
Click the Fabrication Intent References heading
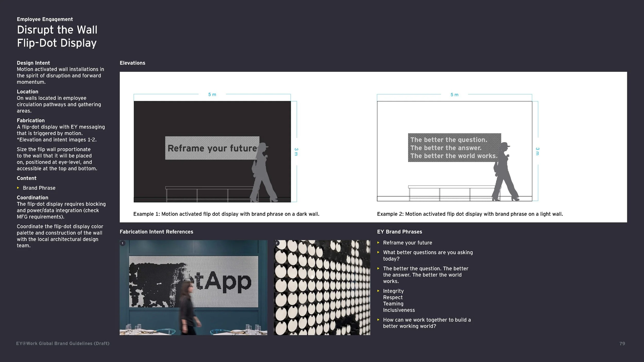coord(156,232)
